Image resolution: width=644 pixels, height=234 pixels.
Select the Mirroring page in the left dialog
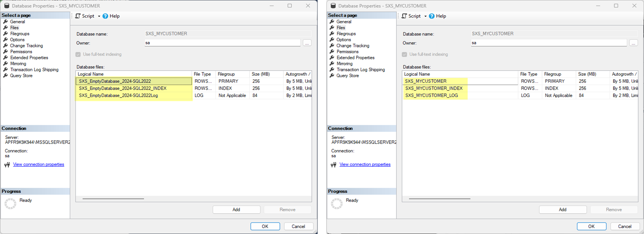(x=18, y=64)
